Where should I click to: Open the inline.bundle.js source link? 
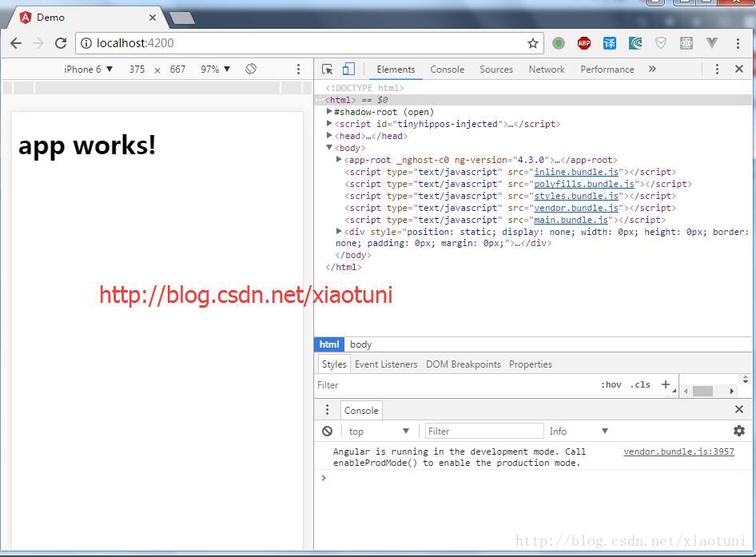(576, 172)
